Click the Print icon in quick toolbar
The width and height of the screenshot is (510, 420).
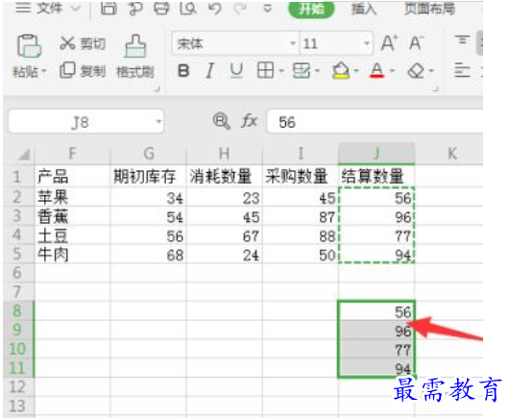pyautogui.click(x=161, y=8)
